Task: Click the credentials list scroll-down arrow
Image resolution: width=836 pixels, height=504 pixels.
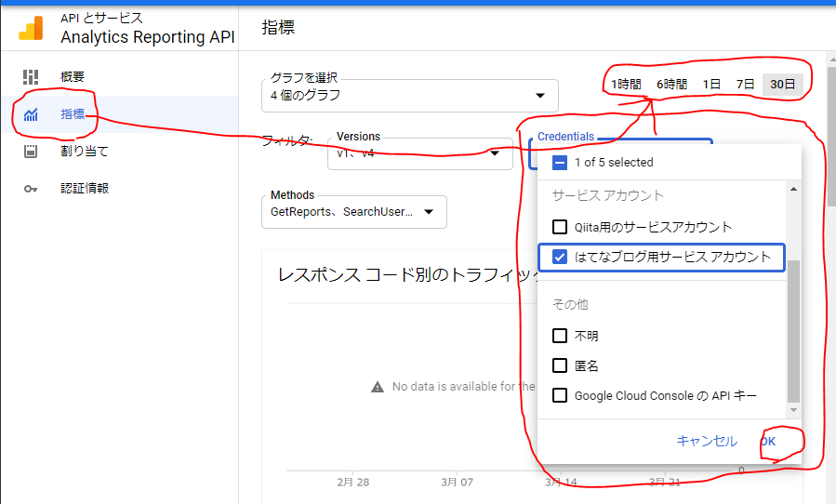Action: coord(793,409)
